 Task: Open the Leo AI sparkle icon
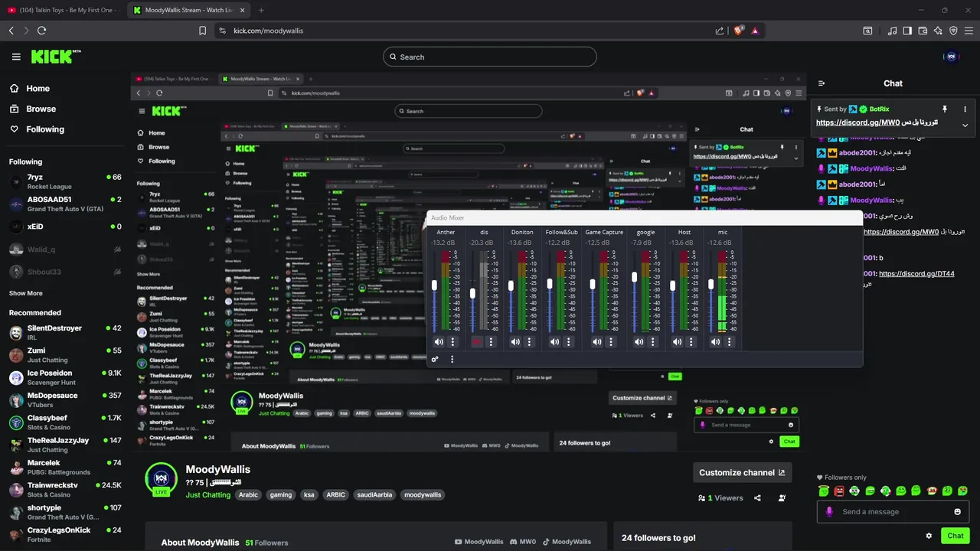[x=938, y=31]
